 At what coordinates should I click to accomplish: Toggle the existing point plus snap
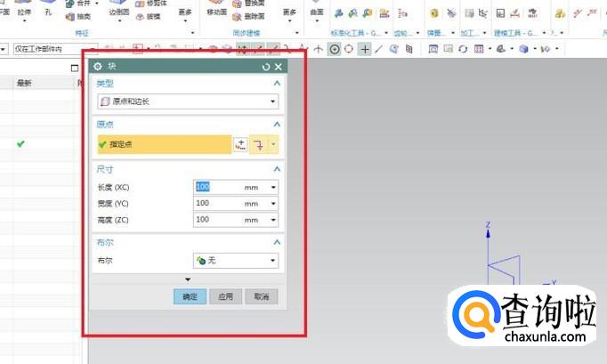tap(365, 49)
